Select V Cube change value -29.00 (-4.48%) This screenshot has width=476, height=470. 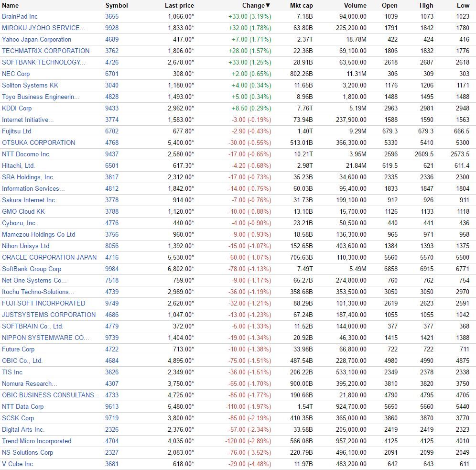pos(250,464)
